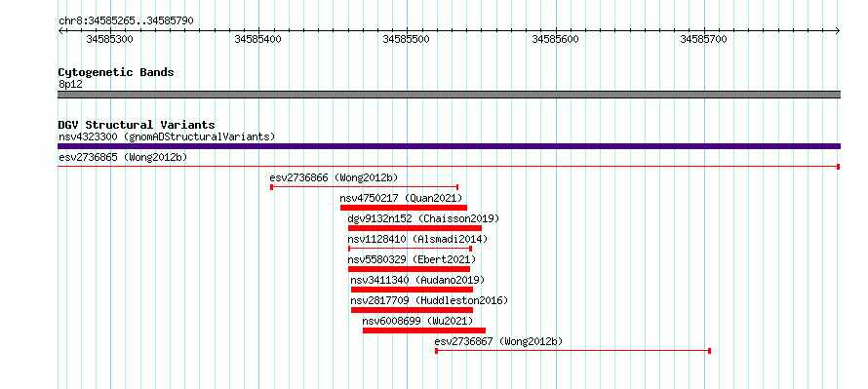Image resolution: width=868 pixels, height=389 pixels.
Task: Click the DGV Structural Variants track title
Action: 137,125
